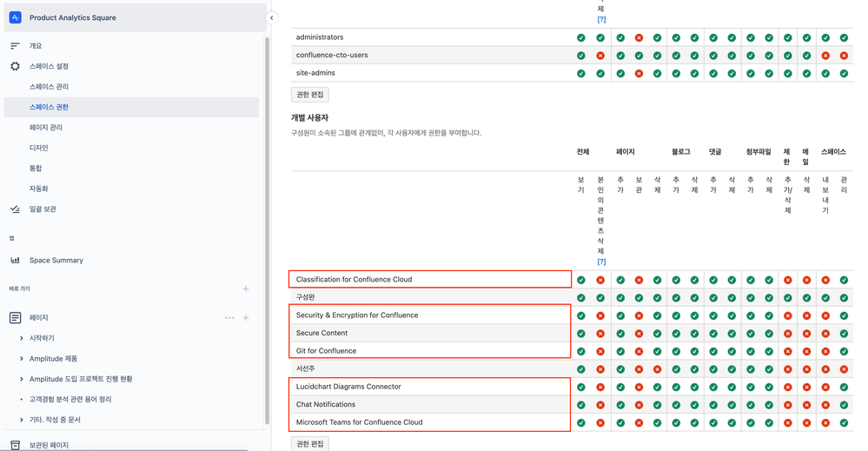Click 권한 편집 button below the groups table
The image size is (868, 451).
pos(310,95)
